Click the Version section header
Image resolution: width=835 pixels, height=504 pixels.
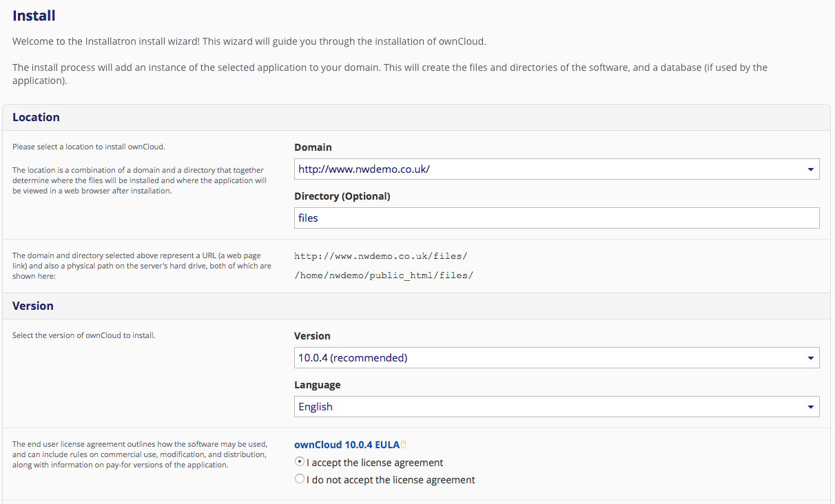click(416, 306)
